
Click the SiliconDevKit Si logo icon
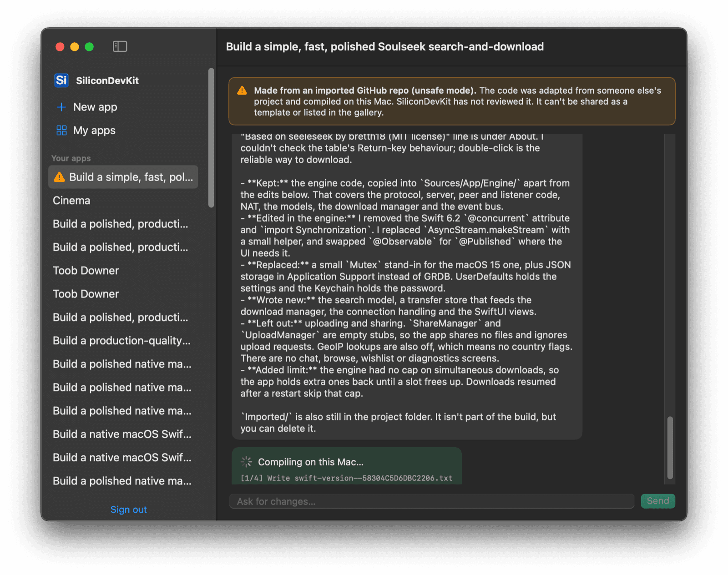[x=61, y=81]
